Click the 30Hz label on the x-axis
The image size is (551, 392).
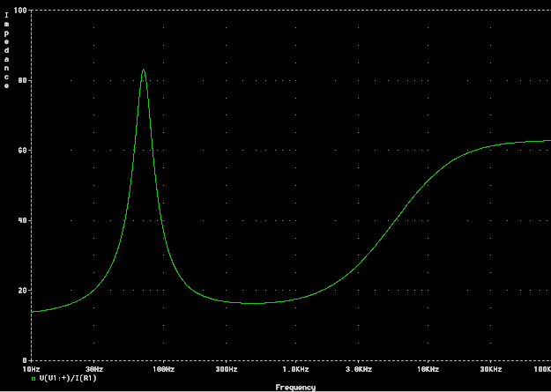[x=93, y=369]
